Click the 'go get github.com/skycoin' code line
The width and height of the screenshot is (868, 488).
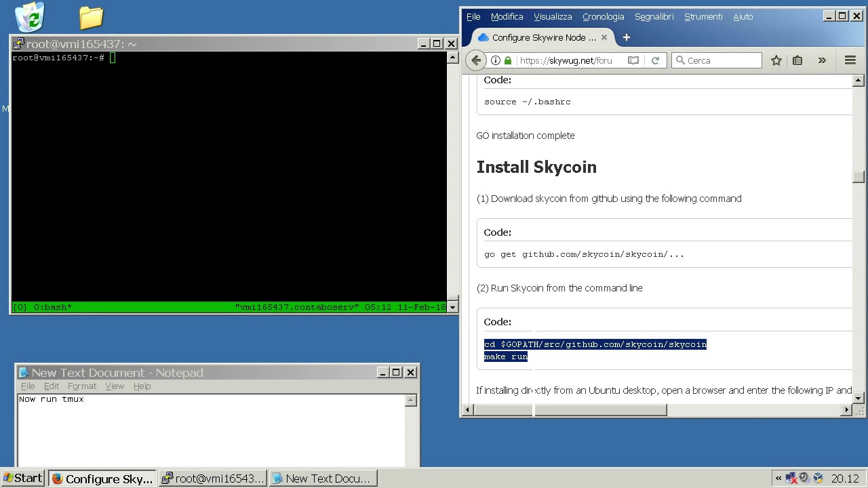click(x=584, y=254)
